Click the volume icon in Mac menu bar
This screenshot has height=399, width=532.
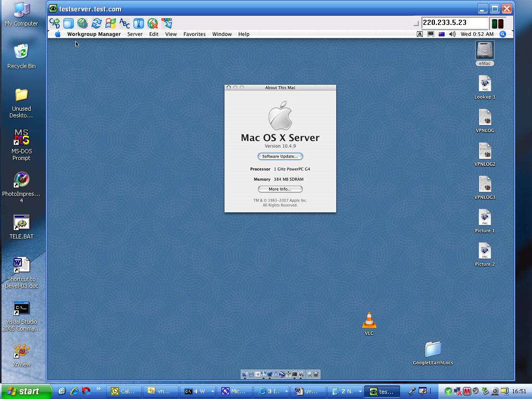click(452, 34)
